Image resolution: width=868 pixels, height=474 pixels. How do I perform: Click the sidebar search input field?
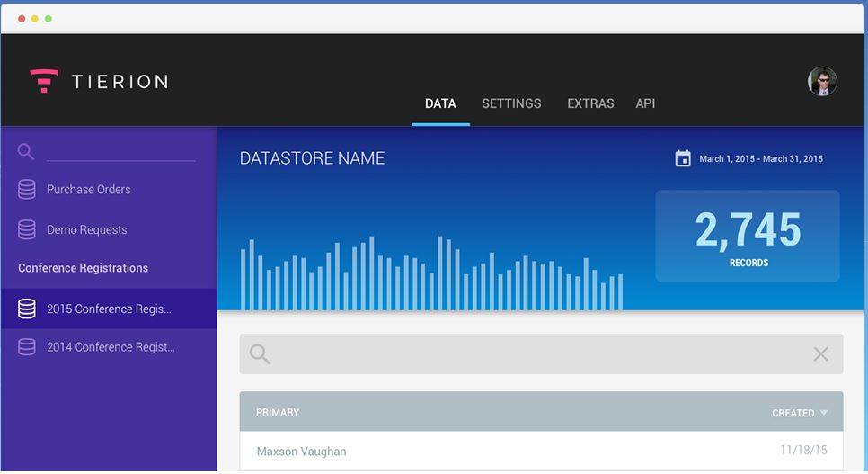(x=120, y=151)
